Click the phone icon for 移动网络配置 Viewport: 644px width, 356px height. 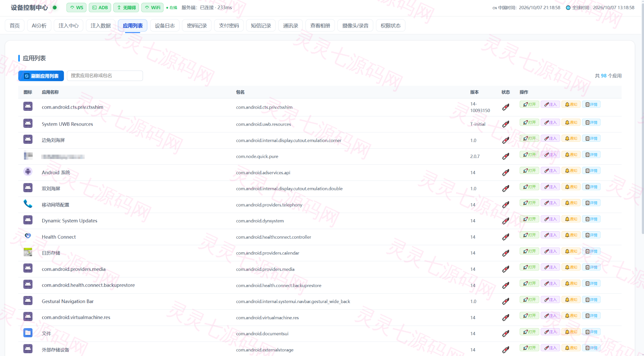click(x=28, y=204)
